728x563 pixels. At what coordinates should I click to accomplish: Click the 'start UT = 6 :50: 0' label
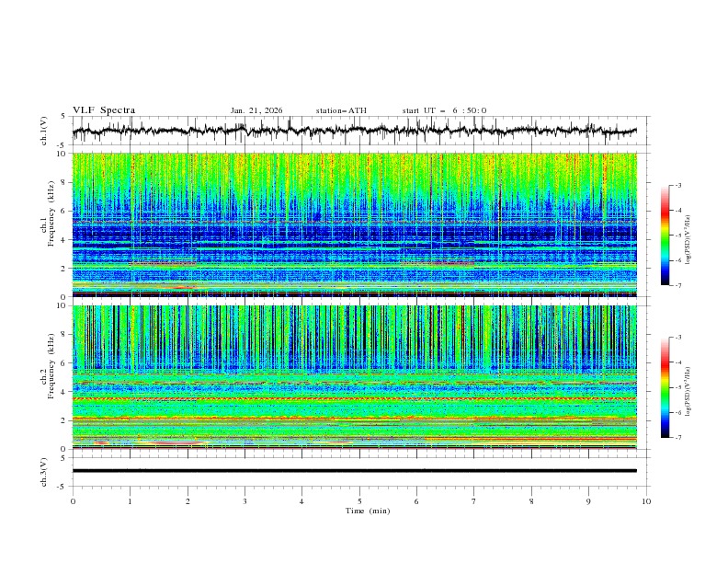[444, 110]
